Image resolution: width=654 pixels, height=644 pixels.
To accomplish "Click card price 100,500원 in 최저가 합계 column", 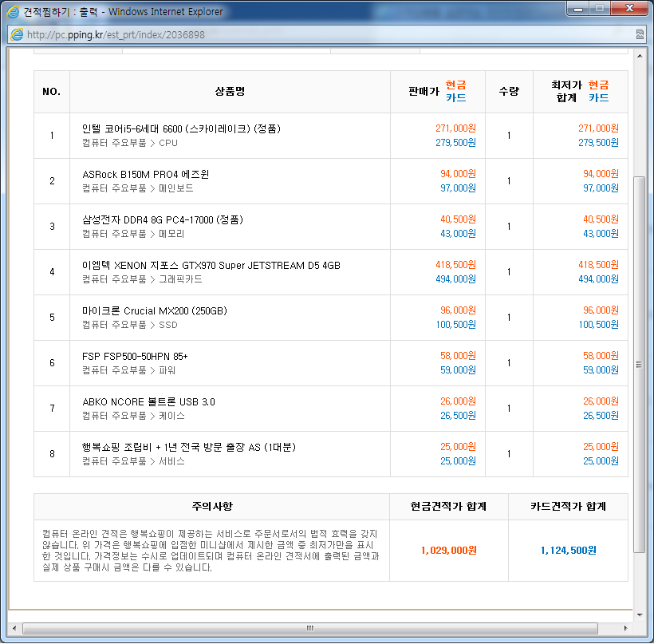I will pyautogui.click(x=598, y=324).
